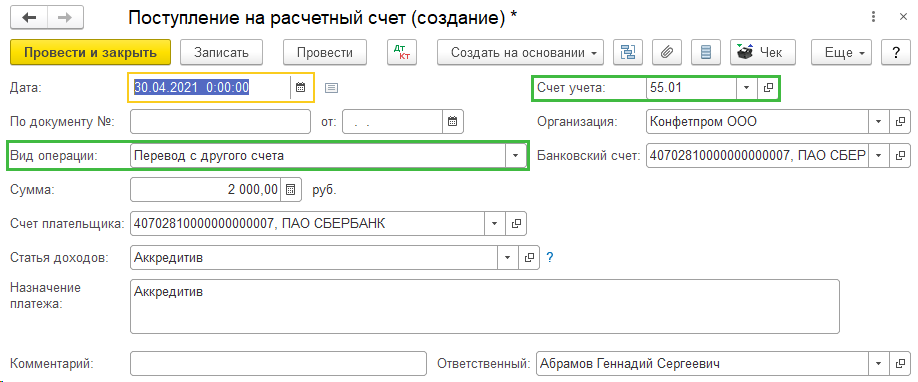Click the По документу № field

click(220, 122)
